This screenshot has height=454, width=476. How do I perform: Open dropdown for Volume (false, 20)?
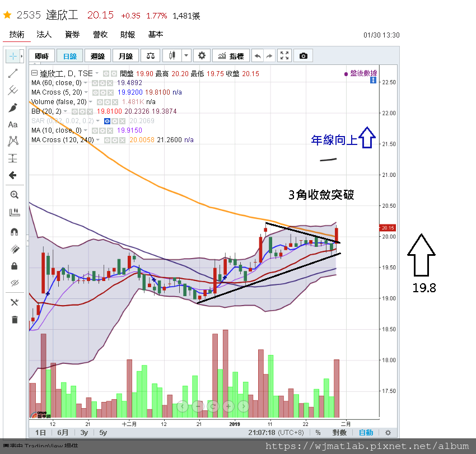(x=91, y=102)
